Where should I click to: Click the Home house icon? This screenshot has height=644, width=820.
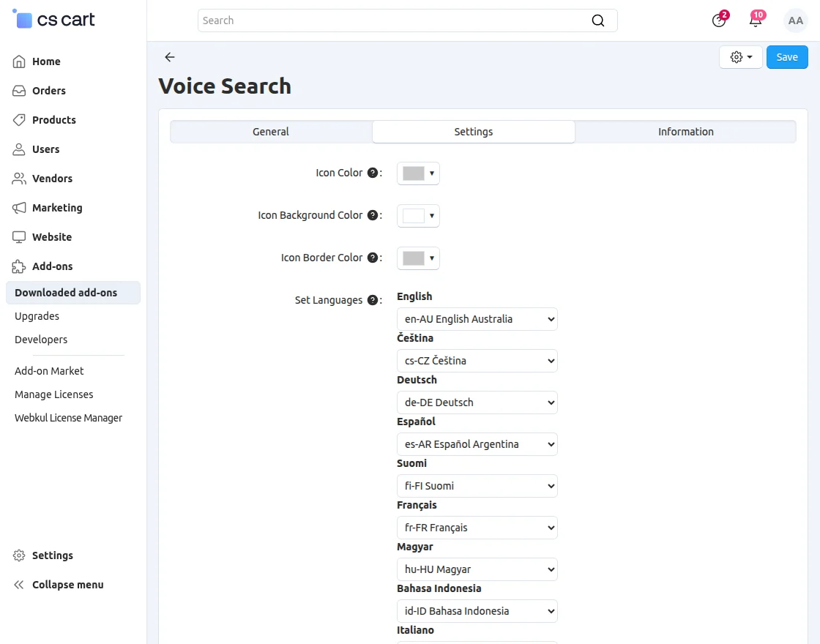(x=19, y=61)
